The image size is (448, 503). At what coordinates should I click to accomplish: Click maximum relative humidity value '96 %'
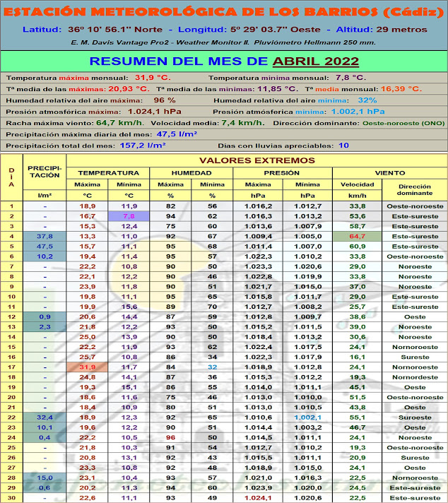165,100
